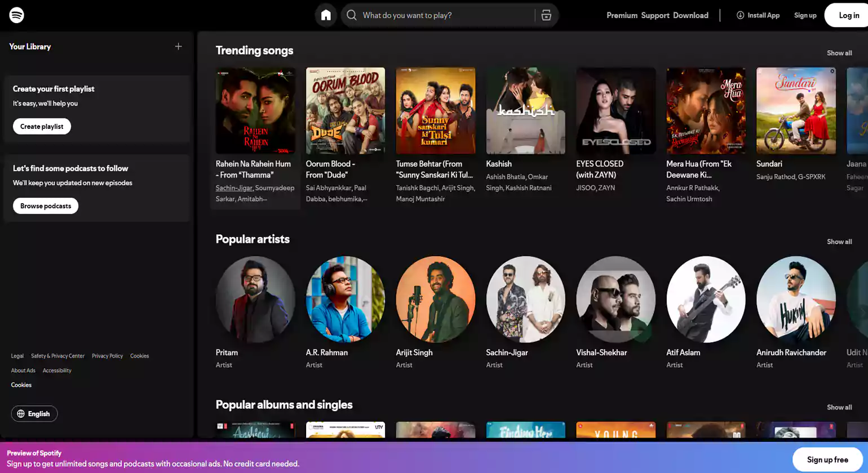Type in the 'What do you want to play?' field
The image size is (868, 473).
445,15
